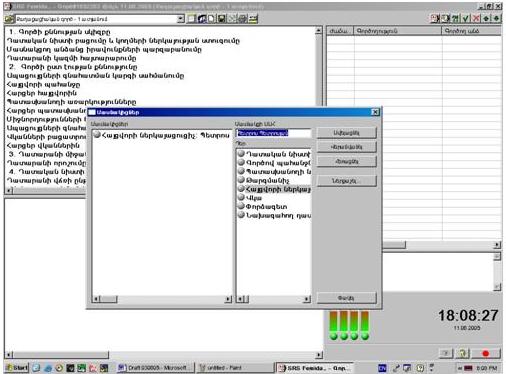
Task: Select the Վկա role in the dialog
Action: 254,198
